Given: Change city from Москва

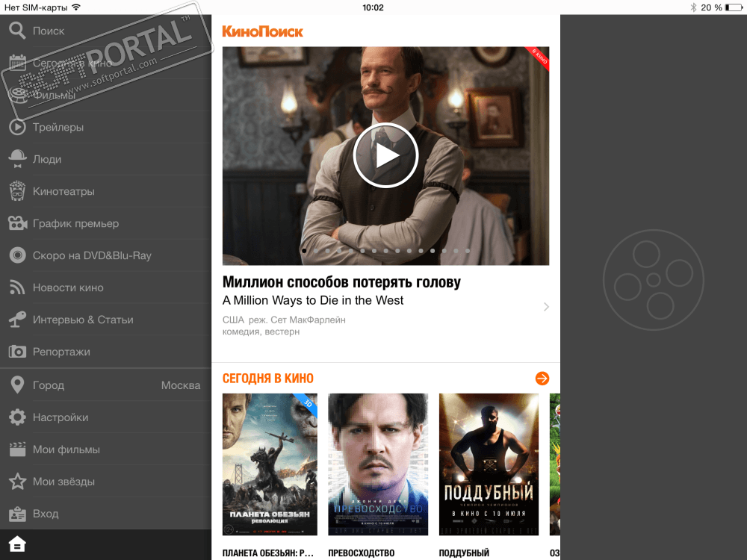Looking at the screenshot, I should 106,385.
